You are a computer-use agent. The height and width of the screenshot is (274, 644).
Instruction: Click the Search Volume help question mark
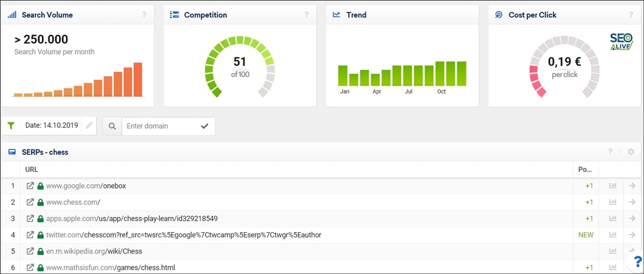point(144,15)
